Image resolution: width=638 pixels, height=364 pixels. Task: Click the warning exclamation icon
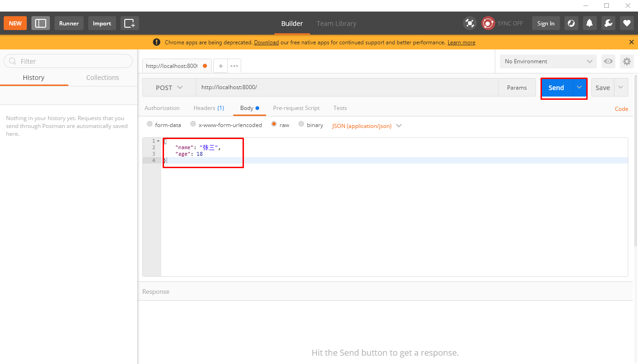coord(157,42)
